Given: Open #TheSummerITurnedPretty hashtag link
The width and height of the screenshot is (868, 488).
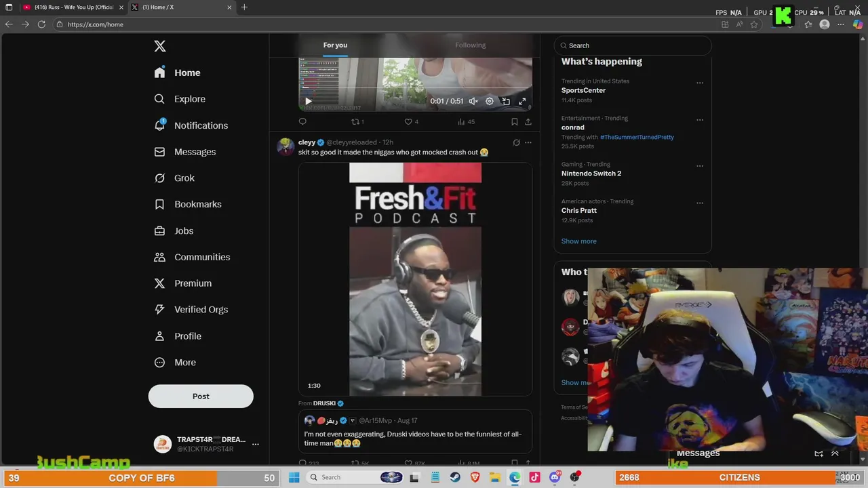Looking at the screenshot, I should [637, 137].
